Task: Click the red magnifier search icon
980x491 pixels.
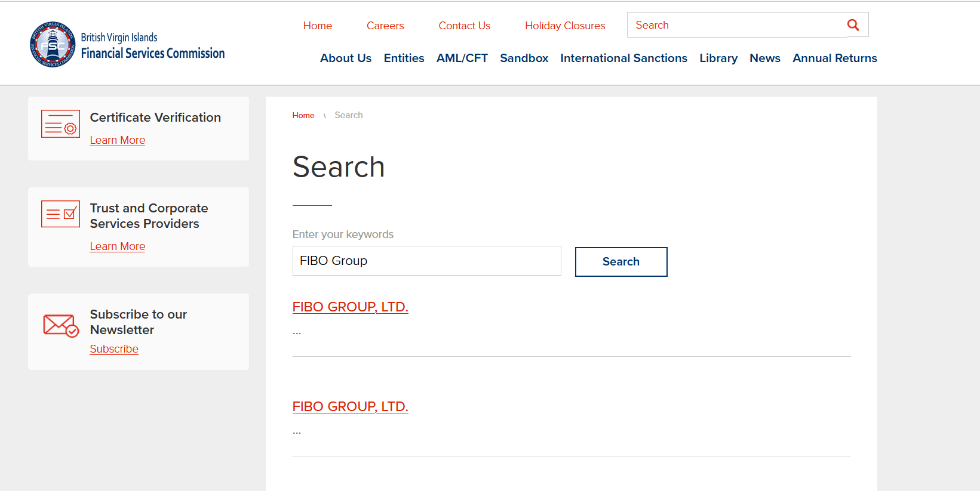Action: click(853, 25)
